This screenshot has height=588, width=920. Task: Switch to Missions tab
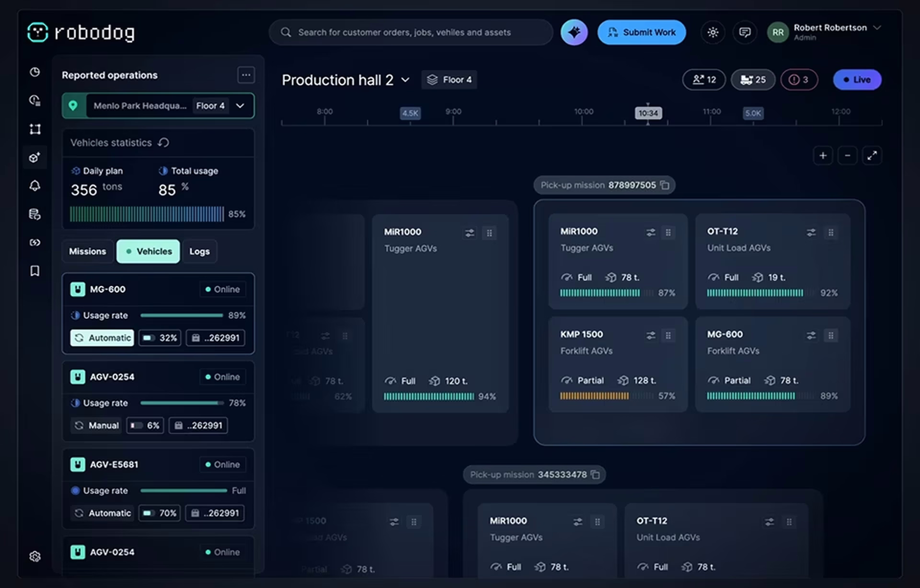pos(88,251)
